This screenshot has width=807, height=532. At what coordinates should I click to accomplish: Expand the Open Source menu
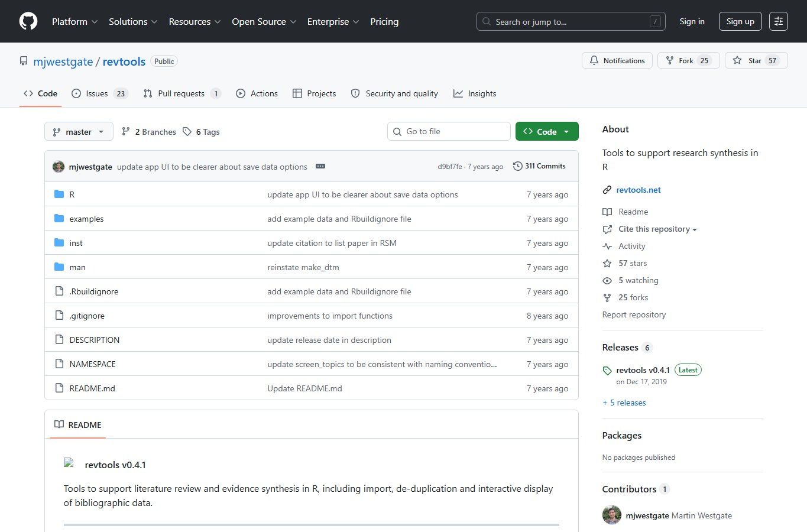(264, 21)
